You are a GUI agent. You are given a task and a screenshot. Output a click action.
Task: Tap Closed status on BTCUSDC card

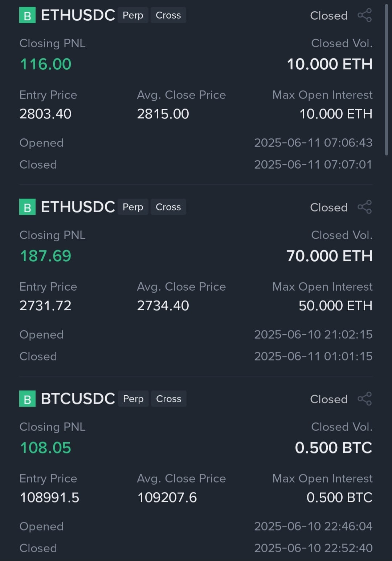(329, 399)
